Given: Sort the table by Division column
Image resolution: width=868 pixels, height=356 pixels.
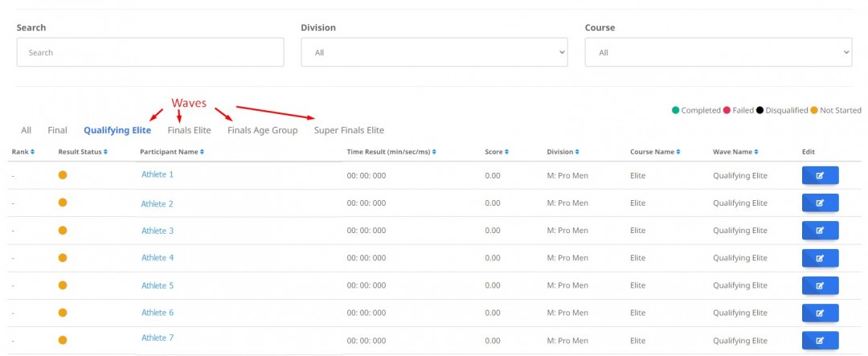Looking at the screenshot, I should click(x=563, y=152).
